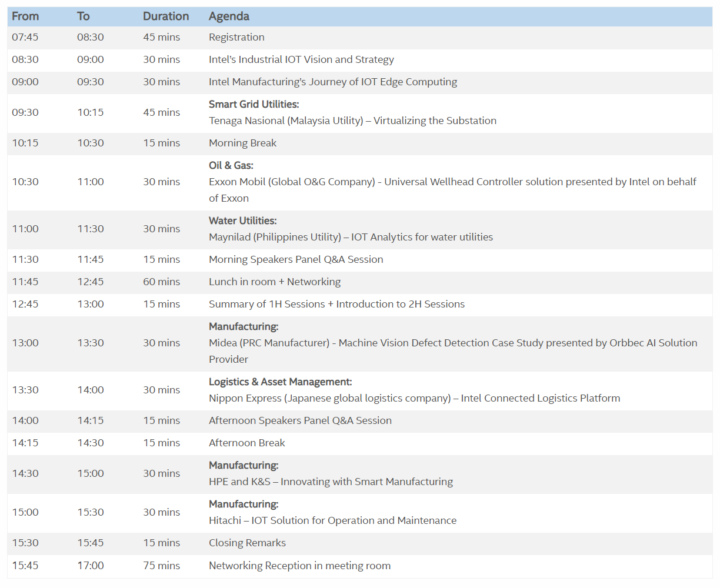Click the 'Duration' column header

[166, 16]
